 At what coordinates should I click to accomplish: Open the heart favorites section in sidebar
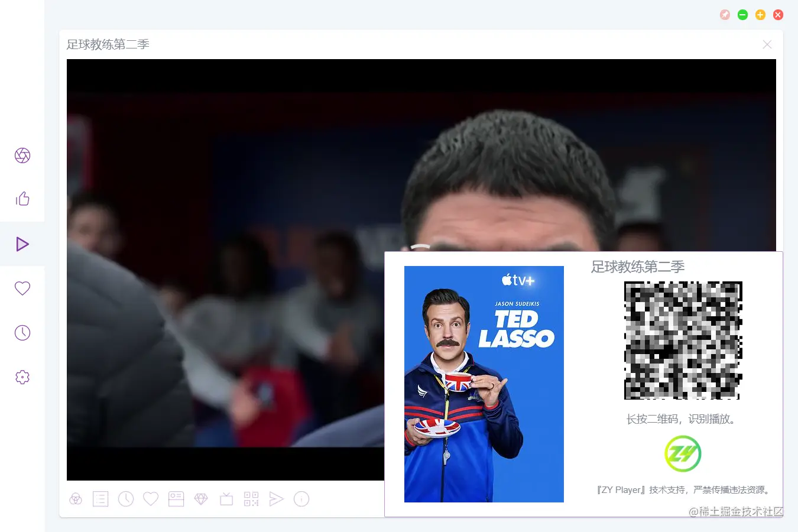[x=22, y=288]
